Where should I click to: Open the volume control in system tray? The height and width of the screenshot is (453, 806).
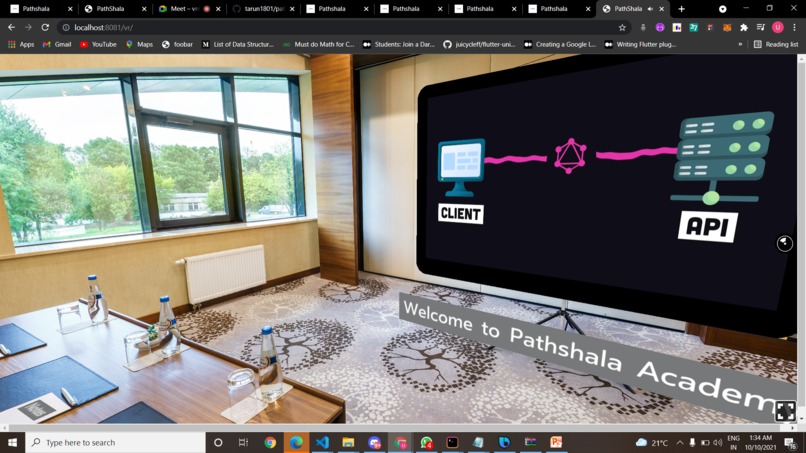point(718,442)
